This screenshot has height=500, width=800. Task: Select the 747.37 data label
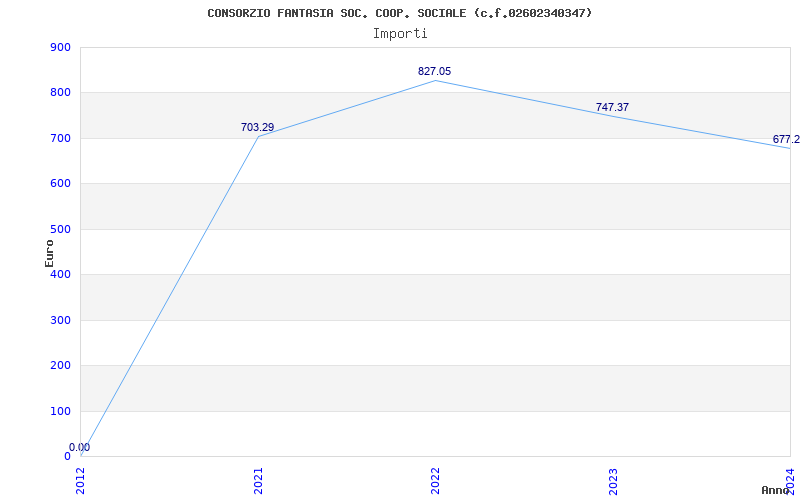[612, 107]
